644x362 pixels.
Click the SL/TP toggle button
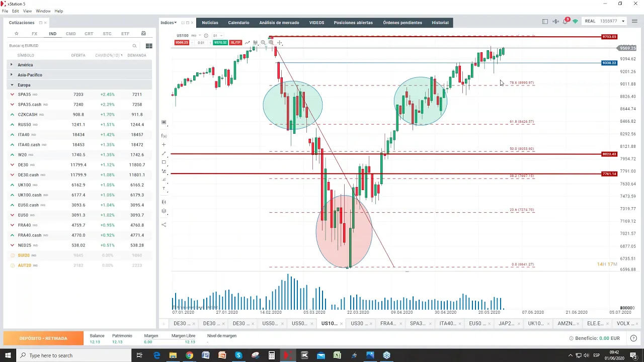235,43
